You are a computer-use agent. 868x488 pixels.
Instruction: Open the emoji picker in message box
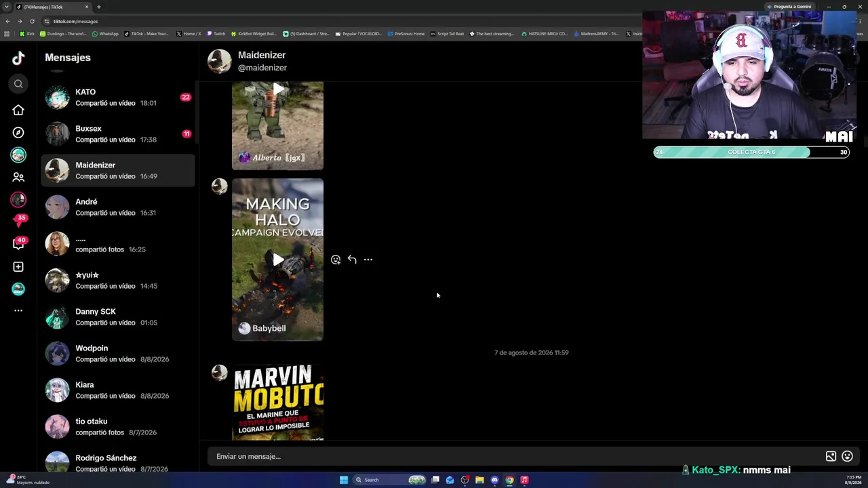click(847, 456)
